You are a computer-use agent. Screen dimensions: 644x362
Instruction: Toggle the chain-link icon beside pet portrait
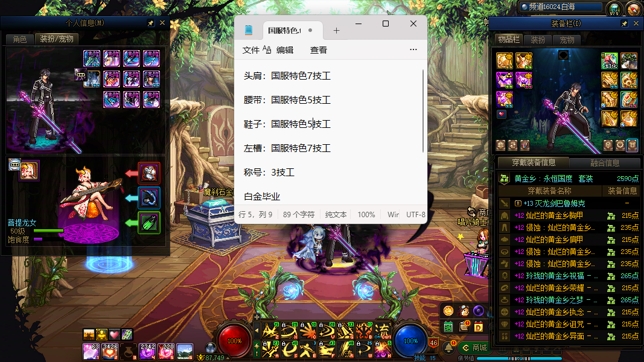(x=13, y=165)
